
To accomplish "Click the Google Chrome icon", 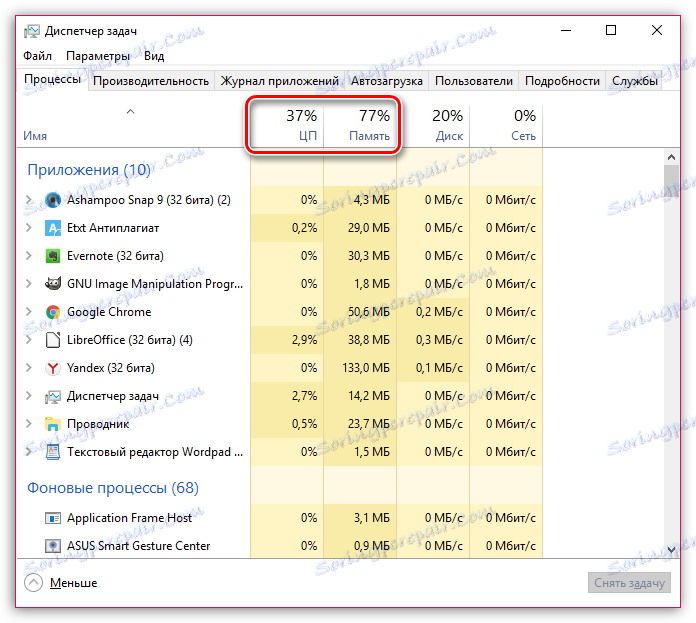I will 53,312.
